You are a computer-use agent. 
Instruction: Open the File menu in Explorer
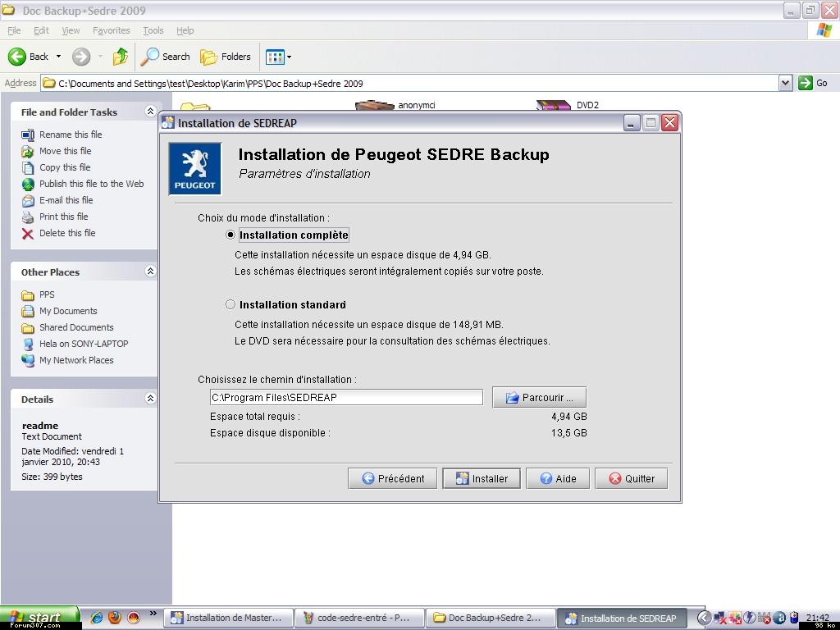pyautogui.click(x=14, y=30)
